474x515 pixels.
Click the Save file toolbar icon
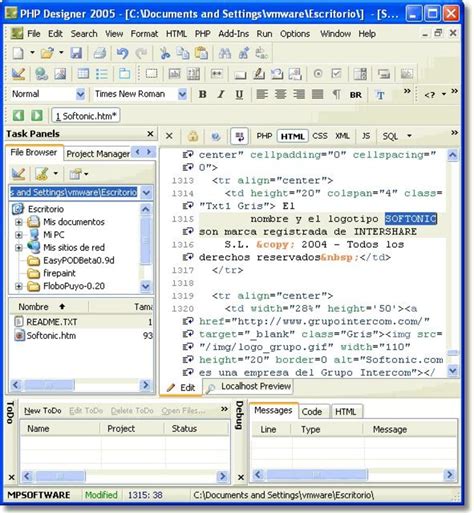(76, 53)
